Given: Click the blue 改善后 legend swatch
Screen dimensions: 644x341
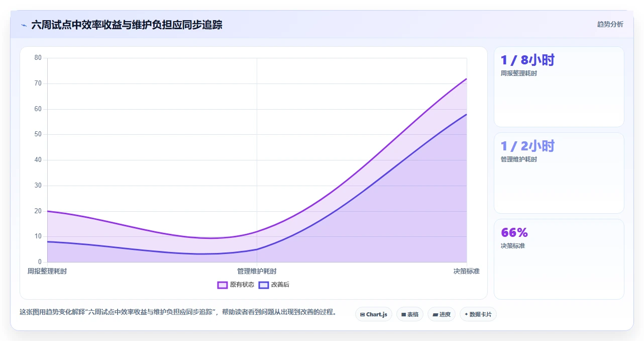Looking at the screenshot, I should point(264,285).
